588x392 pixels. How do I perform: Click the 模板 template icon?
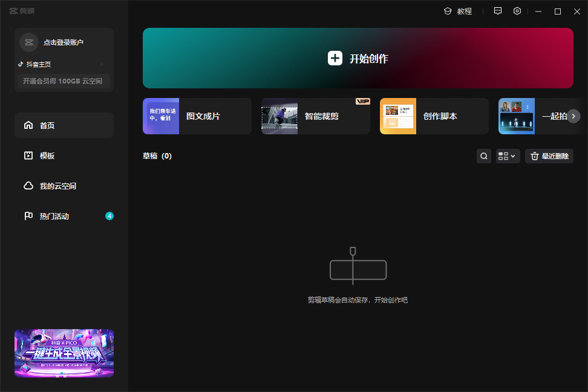coord(28,155)
